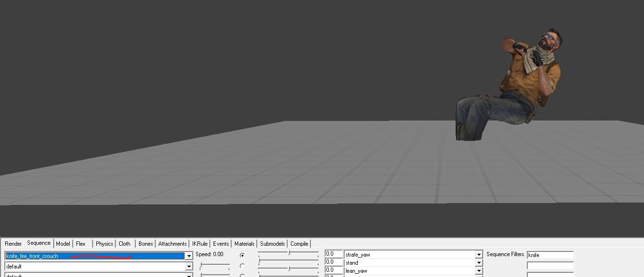Open the Materials tab
644x277 pixels.
[x=244, y=244]
